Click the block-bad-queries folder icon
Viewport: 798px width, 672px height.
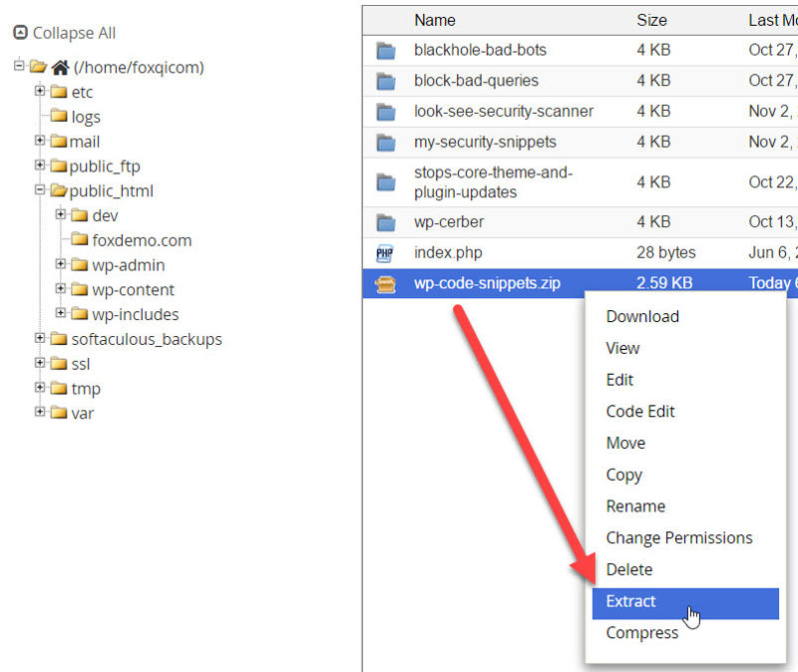387,81
